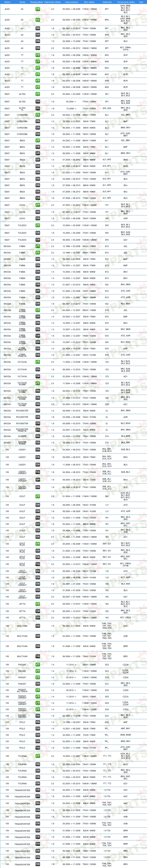The image size is (147, 868).
Task: Click petrol icon in Audi TT 8N9 BVP row
Action: click(x=38, y=62)
